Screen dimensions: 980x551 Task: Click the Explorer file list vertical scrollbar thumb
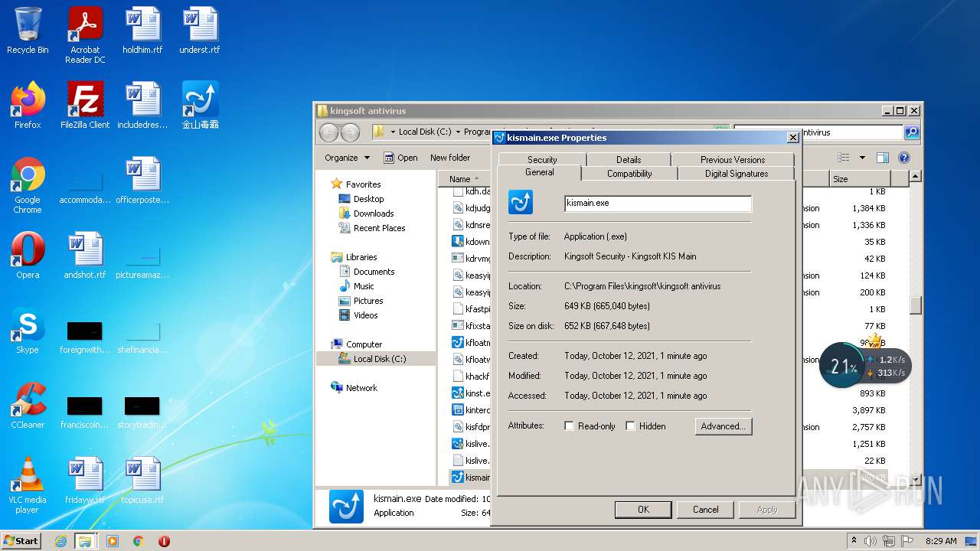coord(915,305)
